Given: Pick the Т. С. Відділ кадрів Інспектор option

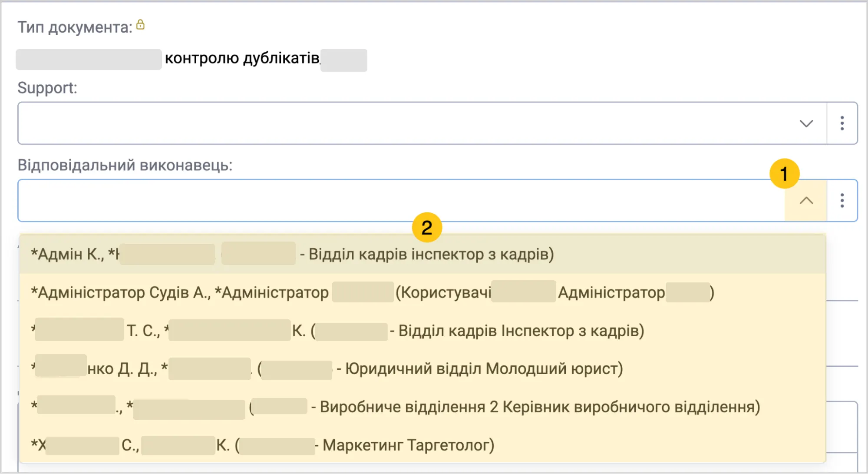Looking at the screenshot, I should tap(422, 331).
